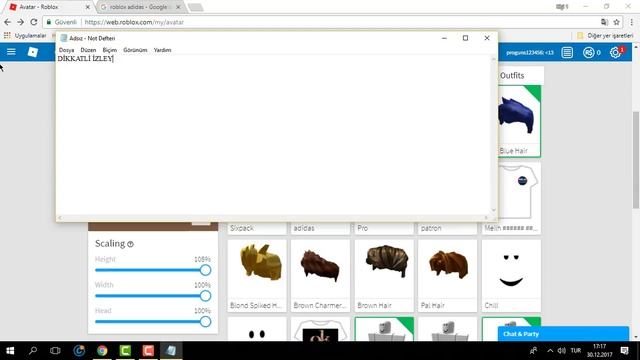Open the green Camtasia taskbar icon
Image resolution: width=640 pixels, height=360 pixels.
pyautogui.click(x=125, y=351)
